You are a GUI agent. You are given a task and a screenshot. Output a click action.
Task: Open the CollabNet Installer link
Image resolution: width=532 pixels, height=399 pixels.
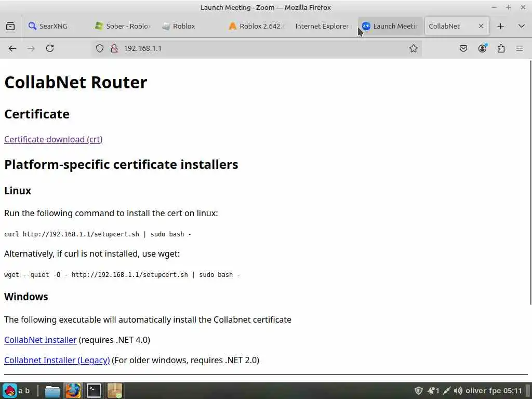pos(41,340)
